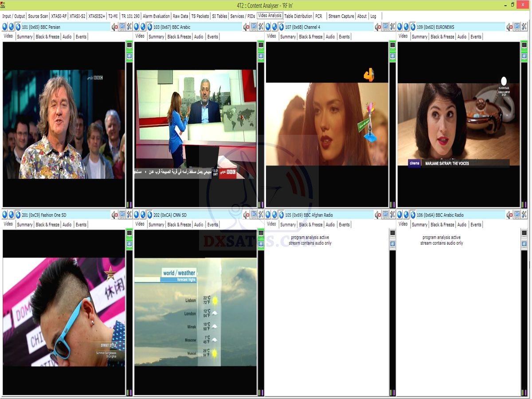The image size is (532, 399).
Task: Click the CNNi weather video preview
Action: point(196,312)
